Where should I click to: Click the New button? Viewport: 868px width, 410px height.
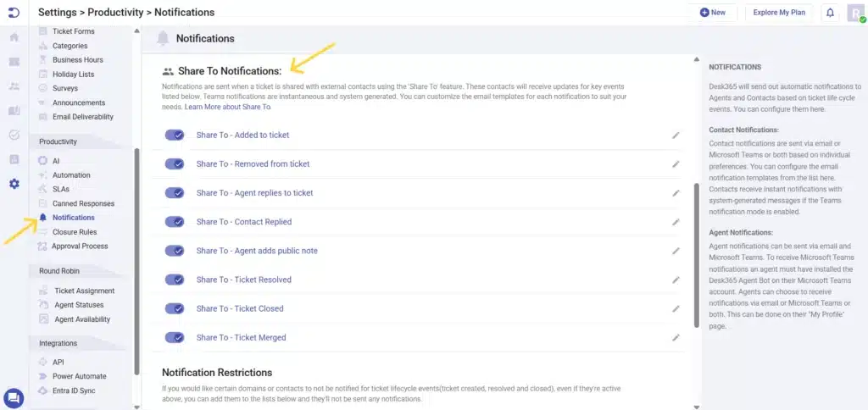click(x=713, y=13)
